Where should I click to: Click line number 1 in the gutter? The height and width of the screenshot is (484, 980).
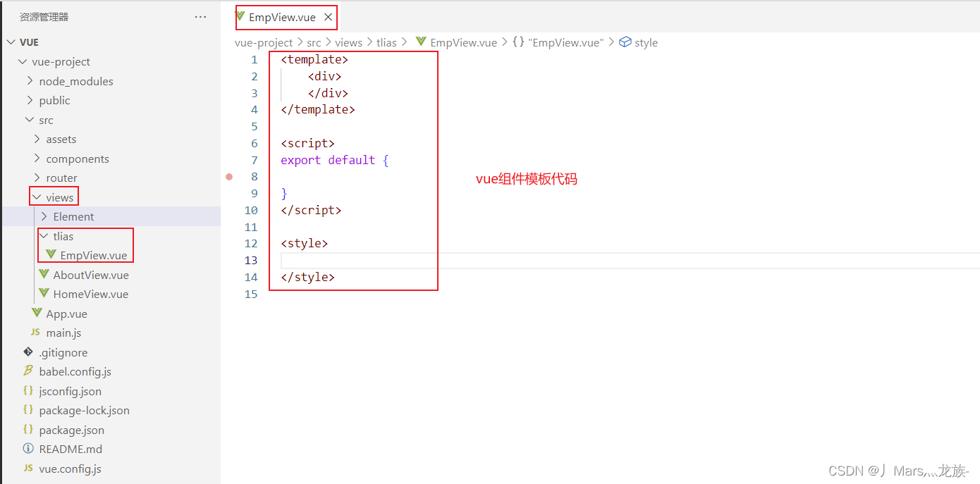tap(255, 60)
